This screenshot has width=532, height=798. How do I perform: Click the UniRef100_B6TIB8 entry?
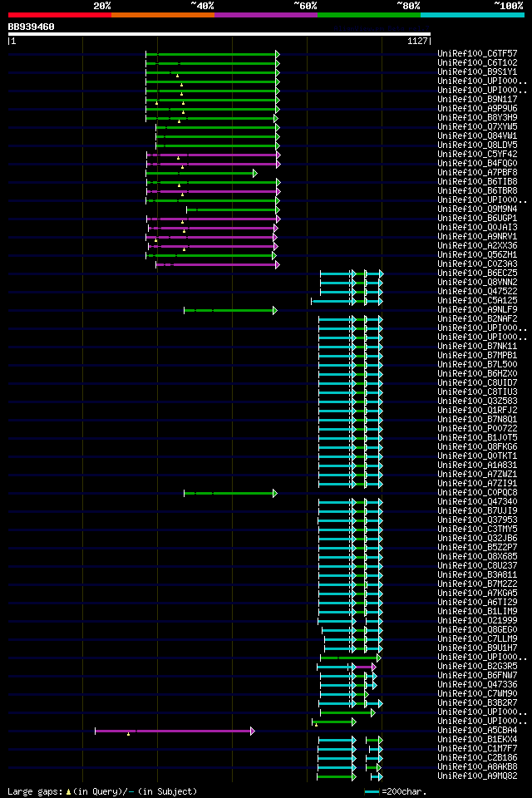pos(477,182)
